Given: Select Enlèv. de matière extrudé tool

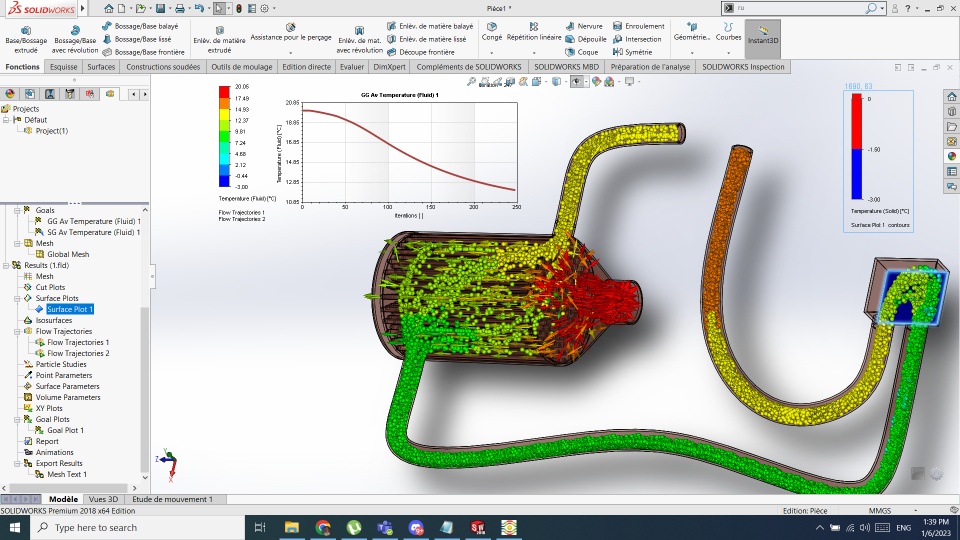Looking at the screenshot, I should point(219,40).
